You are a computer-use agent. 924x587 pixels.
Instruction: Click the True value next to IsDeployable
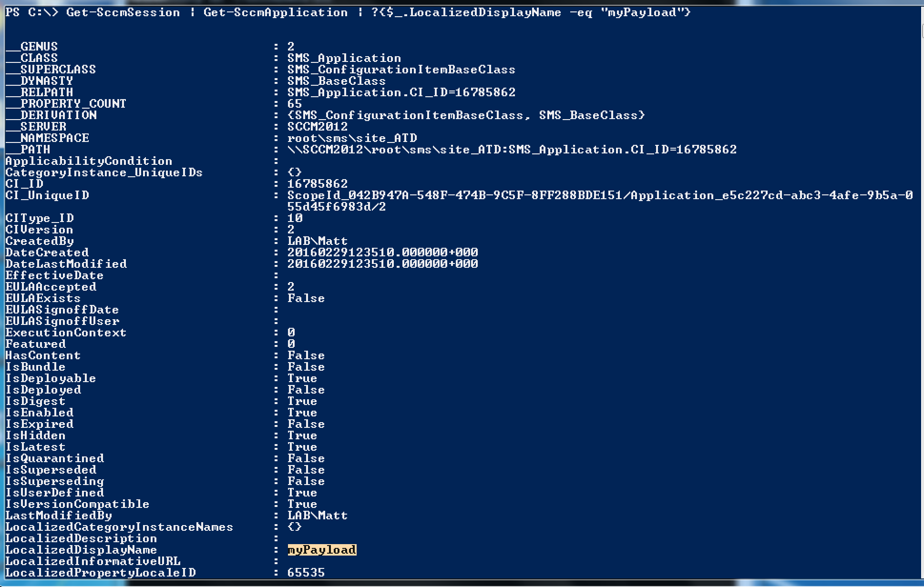click(x=302, y=378)
